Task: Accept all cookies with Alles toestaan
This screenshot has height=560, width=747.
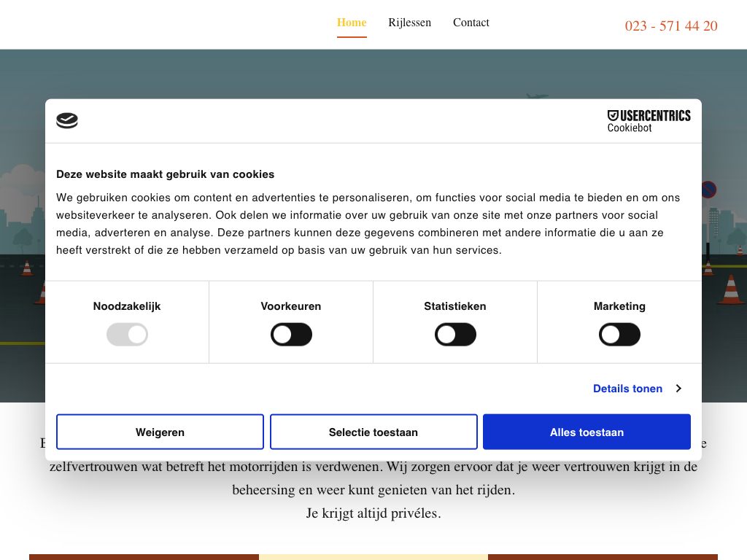Action: tap(587, 432)
